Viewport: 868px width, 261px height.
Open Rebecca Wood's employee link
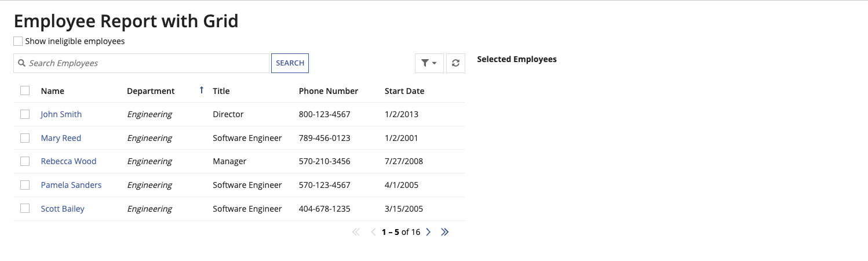(68, 161)
